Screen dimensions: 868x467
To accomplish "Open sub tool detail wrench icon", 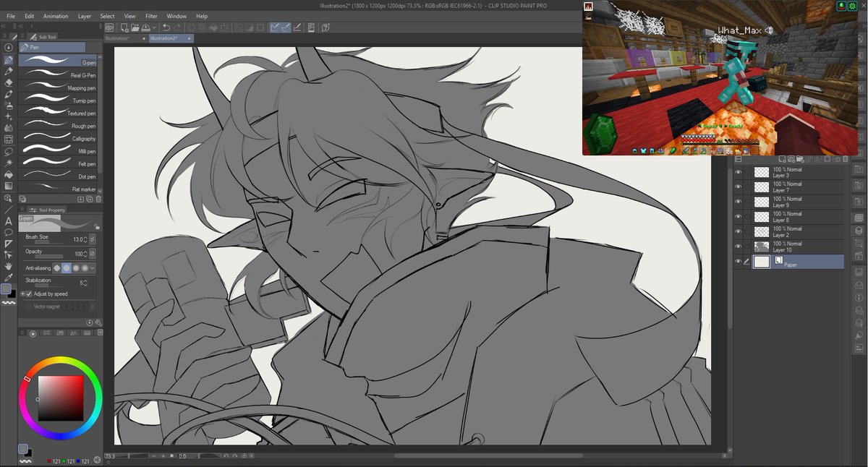I will click(x=98, y=322).
